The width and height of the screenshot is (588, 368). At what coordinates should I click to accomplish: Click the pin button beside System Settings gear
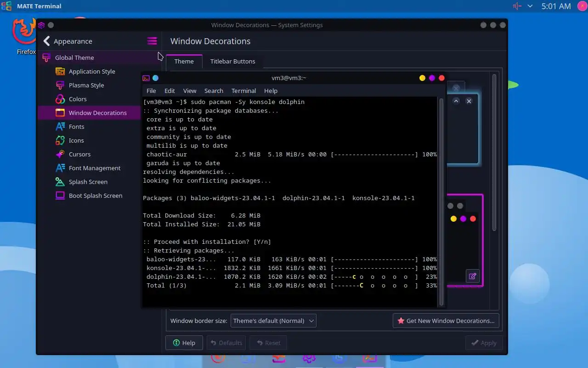[51, 25]
